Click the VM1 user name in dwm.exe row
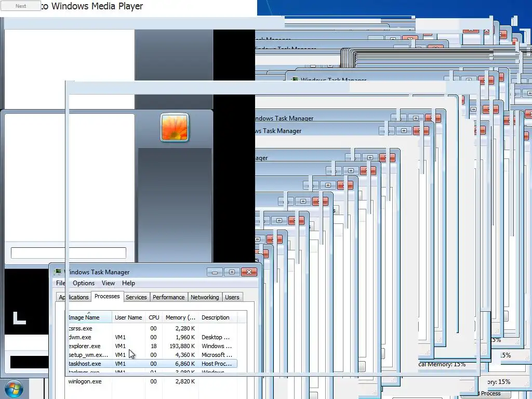Viewport: 532px width, 399px height. coord(120,337)
